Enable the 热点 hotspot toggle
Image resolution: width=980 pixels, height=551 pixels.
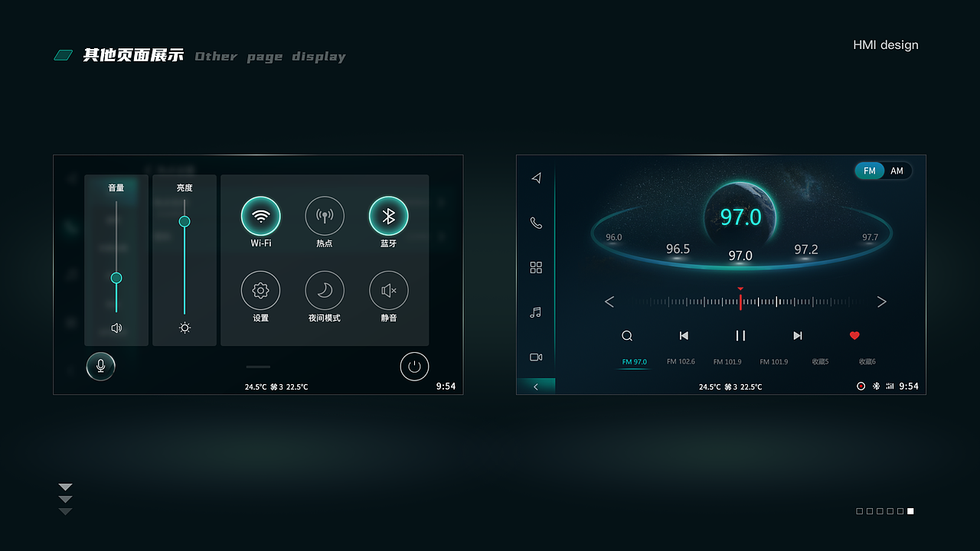[x=325, y=217]
